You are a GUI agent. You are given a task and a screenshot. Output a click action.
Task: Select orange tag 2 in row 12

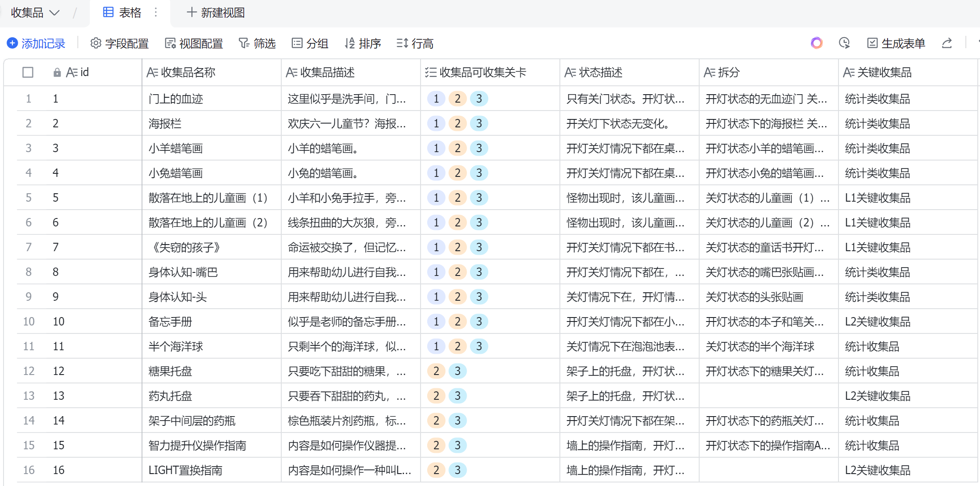click(436, 371)
